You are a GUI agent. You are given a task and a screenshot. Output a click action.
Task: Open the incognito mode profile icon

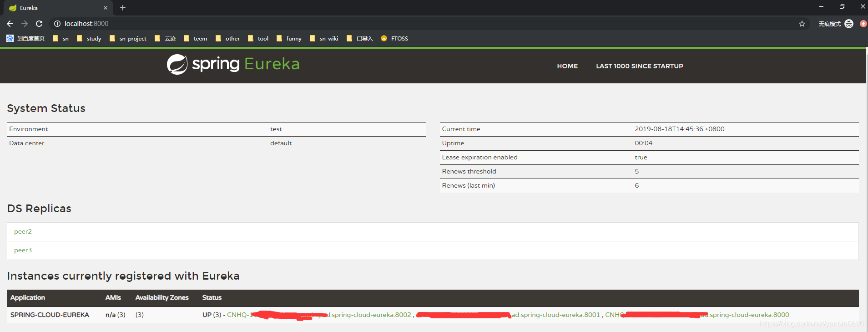point(849,24)
